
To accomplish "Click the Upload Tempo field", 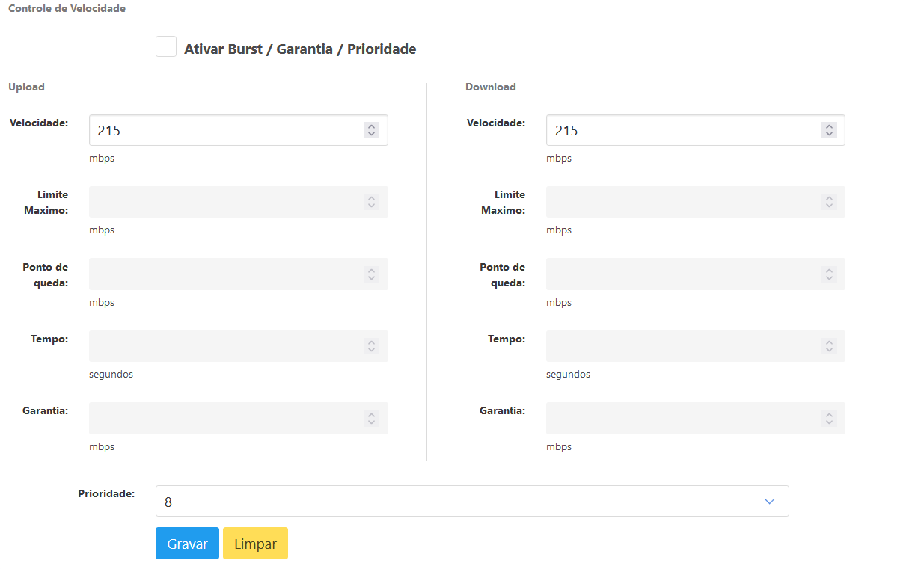I will coord(224,346).
